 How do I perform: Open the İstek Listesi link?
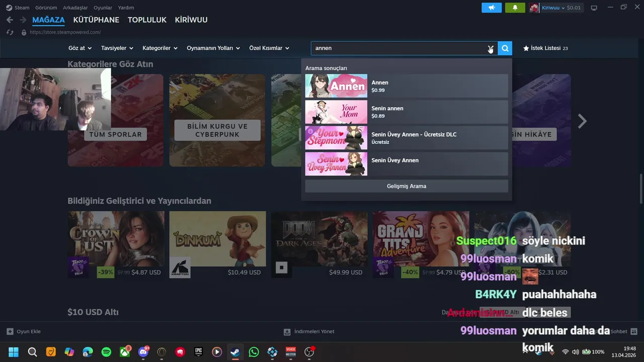545,48
